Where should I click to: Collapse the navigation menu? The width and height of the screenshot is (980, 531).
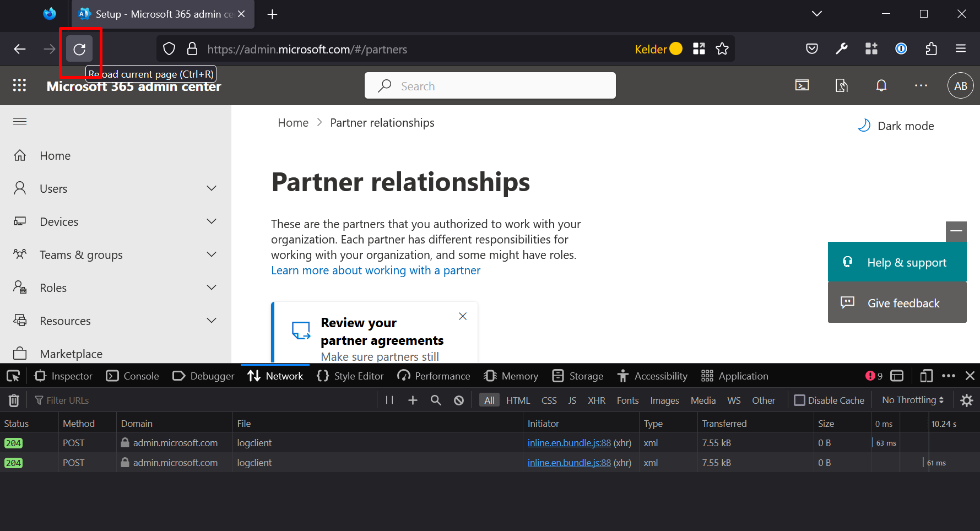pos(20,122)
